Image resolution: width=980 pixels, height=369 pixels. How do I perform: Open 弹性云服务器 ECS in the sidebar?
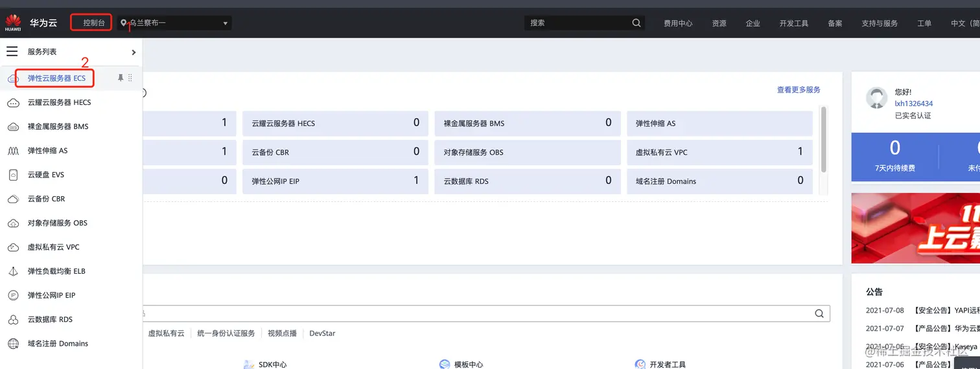[x=56, y=78]
